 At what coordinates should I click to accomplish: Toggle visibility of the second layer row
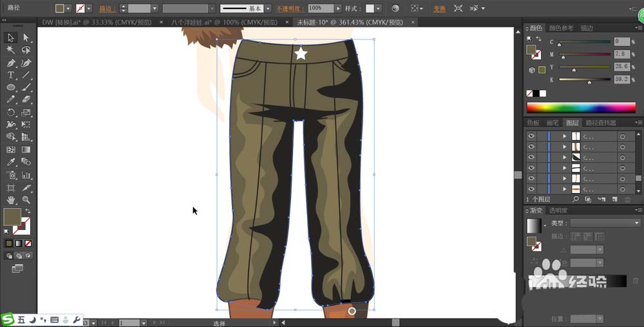531,147
